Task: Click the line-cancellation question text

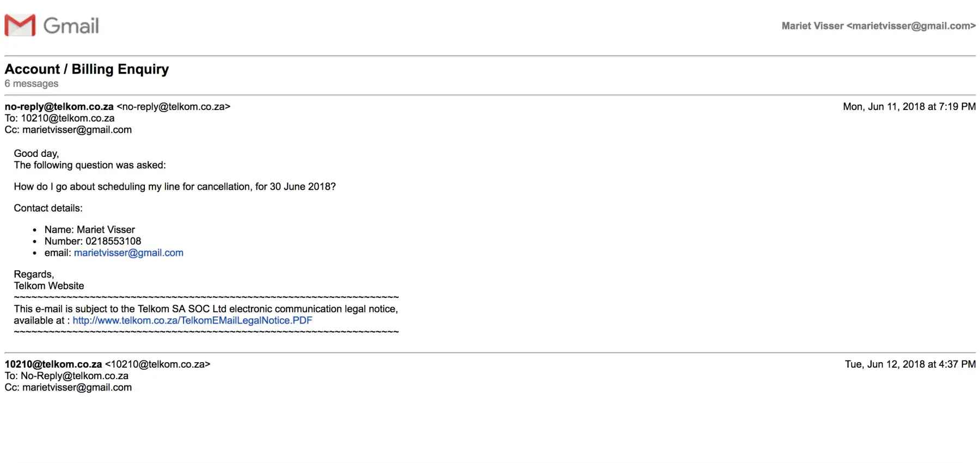Action: [174, 186]
